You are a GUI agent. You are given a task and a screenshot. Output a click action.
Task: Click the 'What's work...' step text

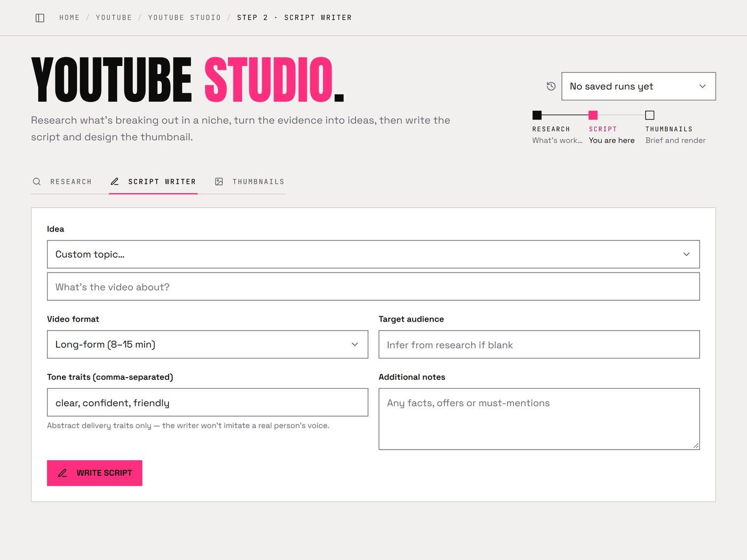[x=557, y=140]
